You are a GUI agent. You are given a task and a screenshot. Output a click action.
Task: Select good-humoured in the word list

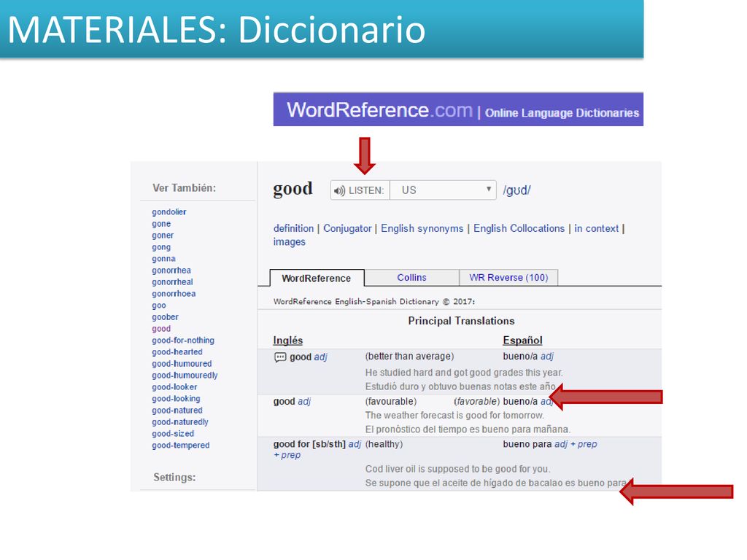point(182,364)
